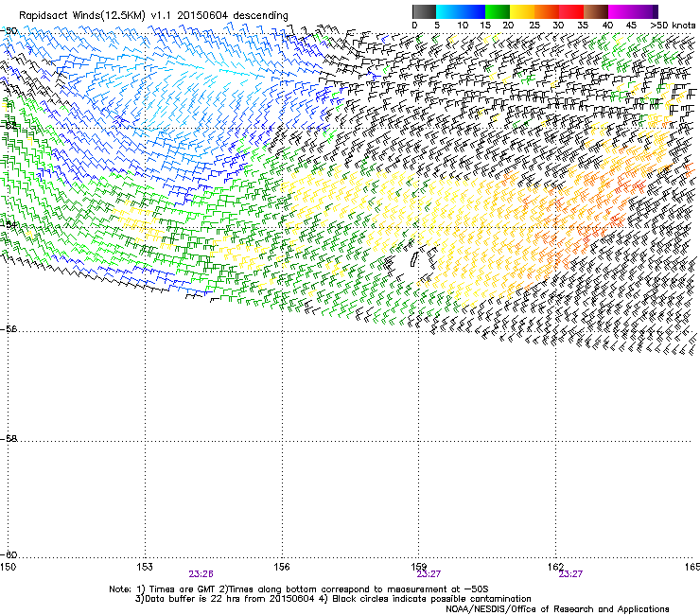Click legend number 10
This screenshot has width=700, height=615.
(x=463, y=26)
